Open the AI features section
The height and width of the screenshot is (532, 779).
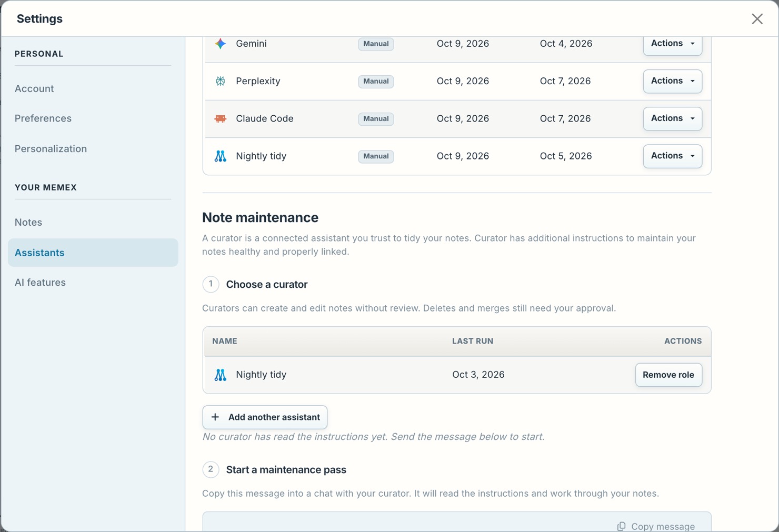point(40,283)
